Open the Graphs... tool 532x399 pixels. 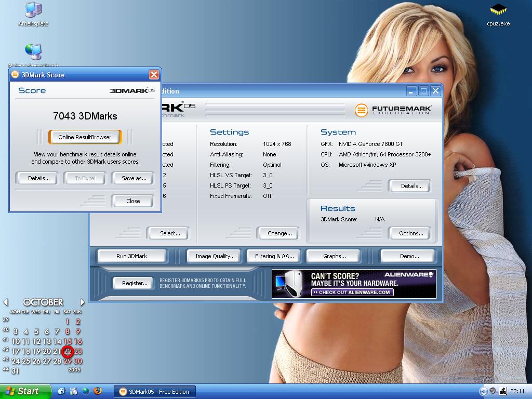click(x=334, y=256)
